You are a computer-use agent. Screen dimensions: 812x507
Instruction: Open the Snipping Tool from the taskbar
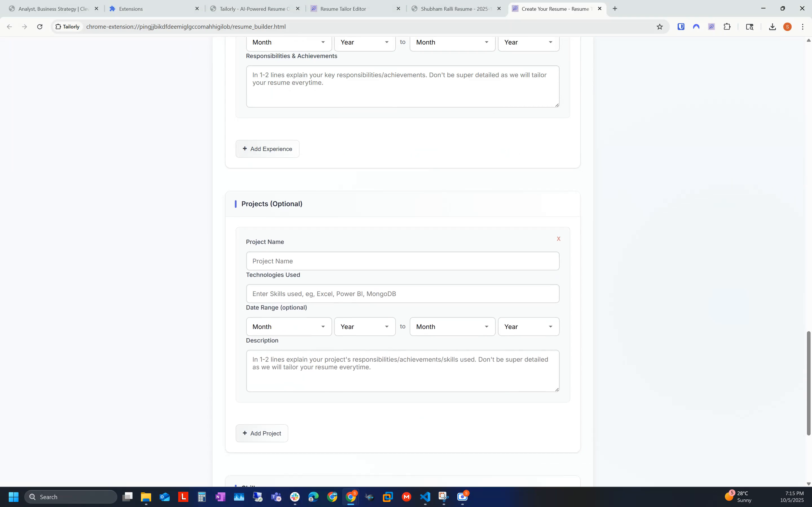point(443,497)
